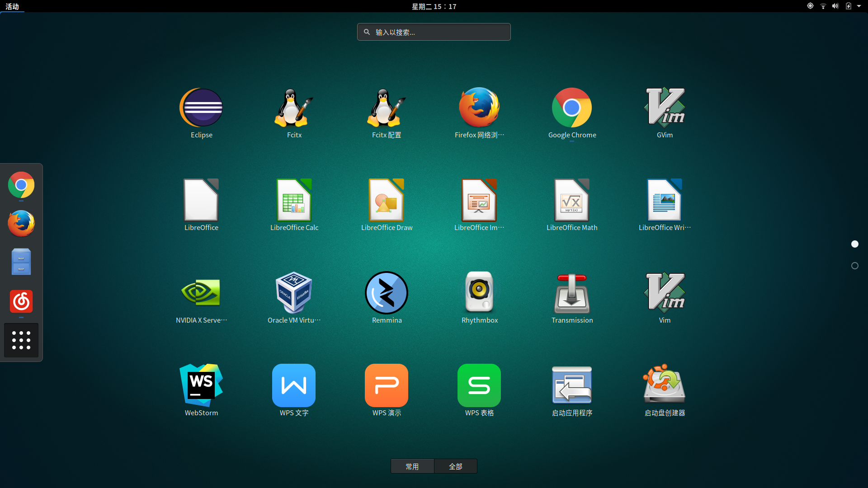Viewport: 868px width, 488px height.
Task: Switch to the 全部 all apps tab
Action: pos(456,466)
